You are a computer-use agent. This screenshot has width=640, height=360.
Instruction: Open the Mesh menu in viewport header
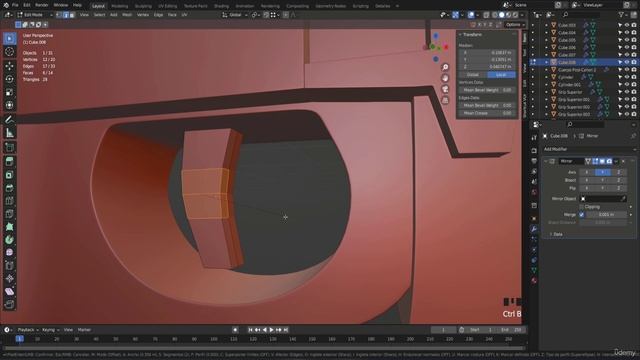coord(127,15)
